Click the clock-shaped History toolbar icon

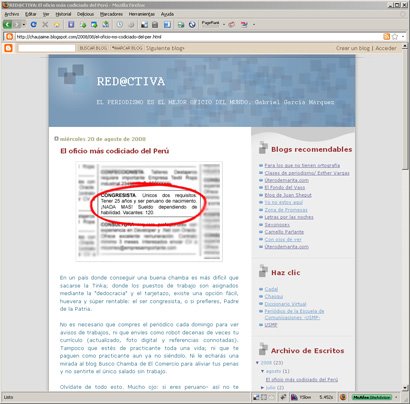coord(119,24)
